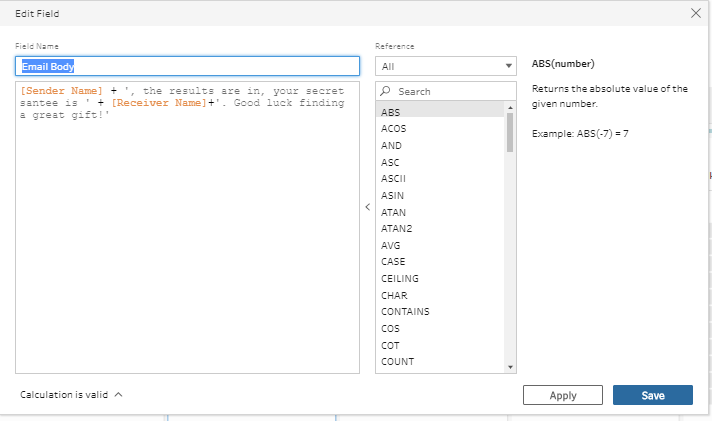The image size is (712, 421).
Task: Pick the COUNT function from the list
Action: pos(397,361)
